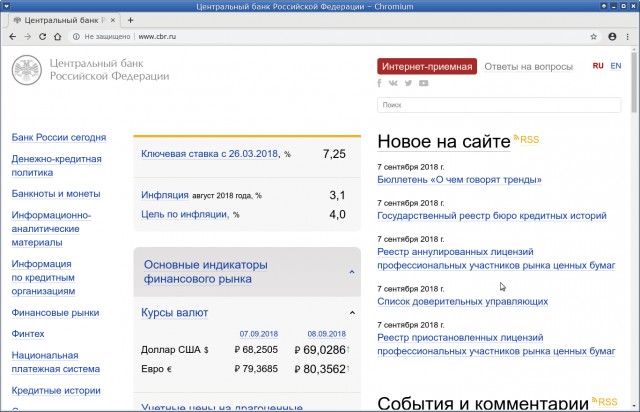Focus the Поиск search field
640x412 pixels.
[499, 105]
